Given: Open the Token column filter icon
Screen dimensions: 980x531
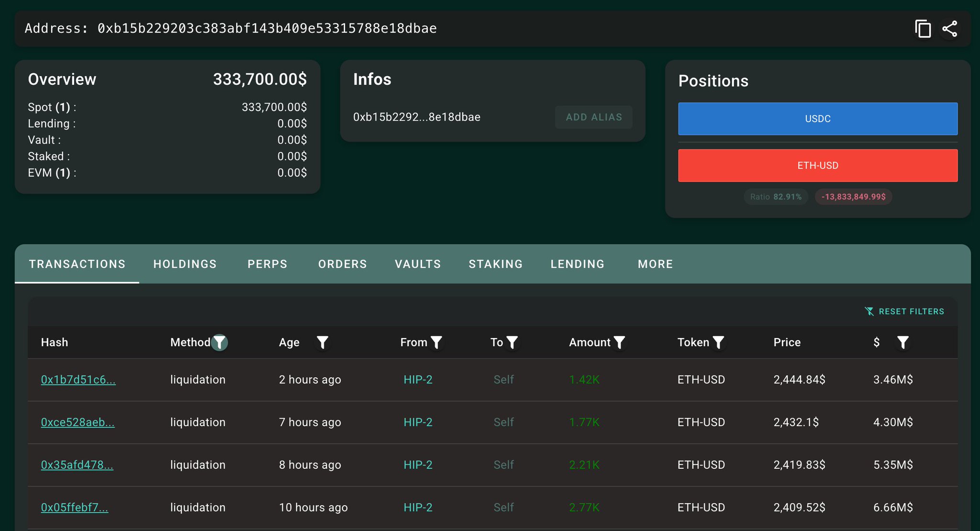Looking at the screenshot, I should pyautogui.click(x=718, y=342).
